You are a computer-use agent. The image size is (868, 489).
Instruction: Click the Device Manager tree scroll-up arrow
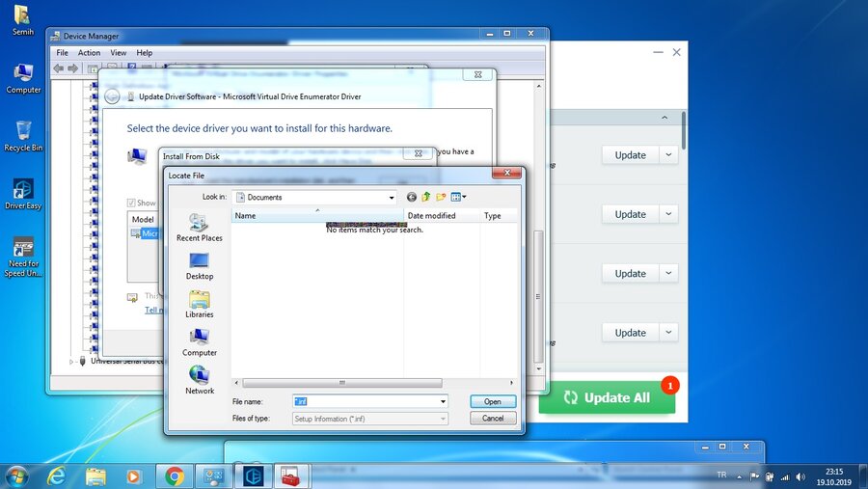[x=539, y=87]
